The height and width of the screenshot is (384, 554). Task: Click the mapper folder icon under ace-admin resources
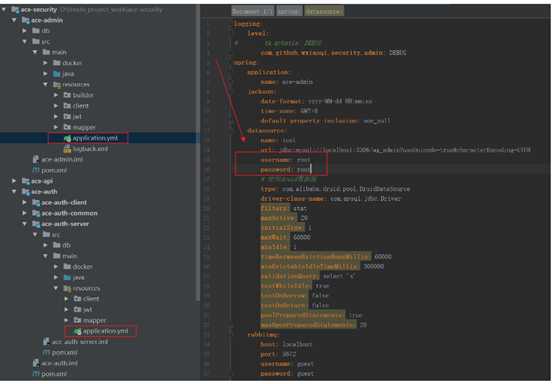pyautogui.click(x=67, y=127)
